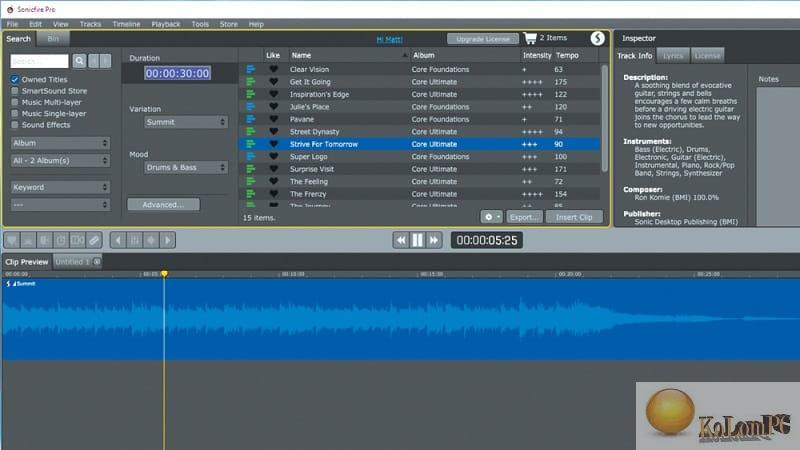This screenshot has height=450, width=800.
Task: Click the yellow playhead marker on the ruler
Action: click(x=164, y=274)
